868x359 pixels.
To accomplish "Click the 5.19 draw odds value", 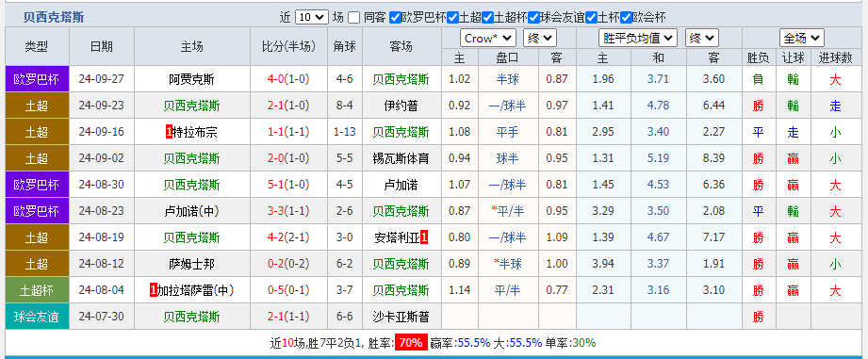I will [658, 158].
